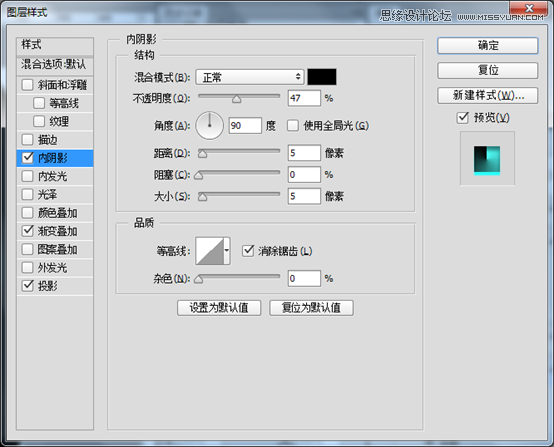Focus the 杂色 percent value field
Screen dimensions: 554x447
tap(304, 278)
